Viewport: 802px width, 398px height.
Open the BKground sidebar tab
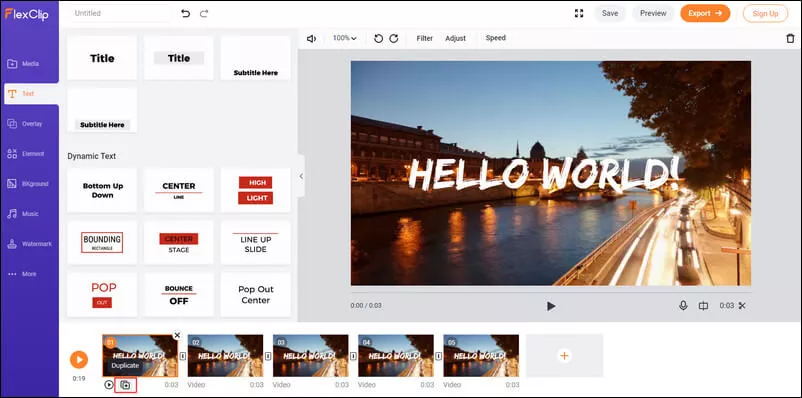click(x=30, y=184)
